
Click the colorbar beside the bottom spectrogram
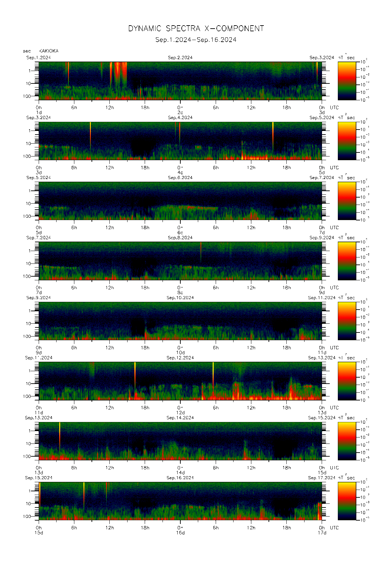347,501
